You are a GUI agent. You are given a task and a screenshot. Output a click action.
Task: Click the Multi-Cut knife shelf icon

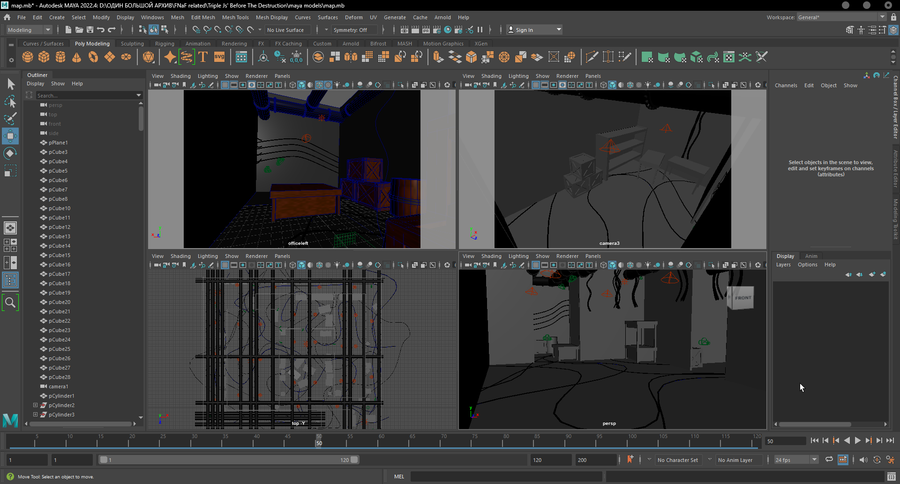(x=591, y=57)
